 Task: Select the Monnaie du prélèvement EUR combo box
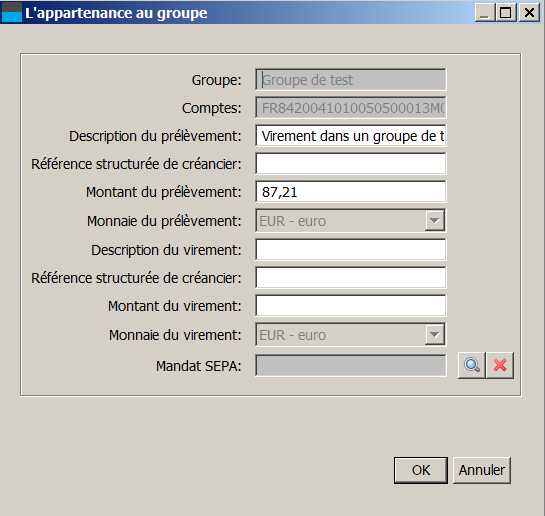(x=351, y=221)
